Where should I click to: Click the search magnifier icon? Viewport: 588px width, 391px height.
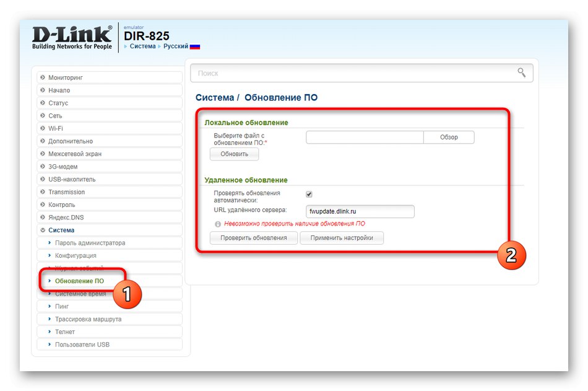[521, 72]
